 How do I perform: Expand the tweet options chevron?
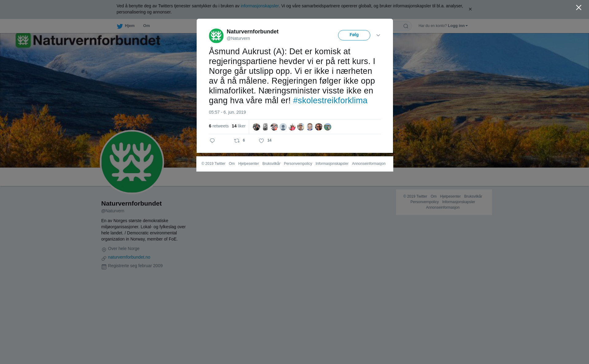[x=378, y=35]
